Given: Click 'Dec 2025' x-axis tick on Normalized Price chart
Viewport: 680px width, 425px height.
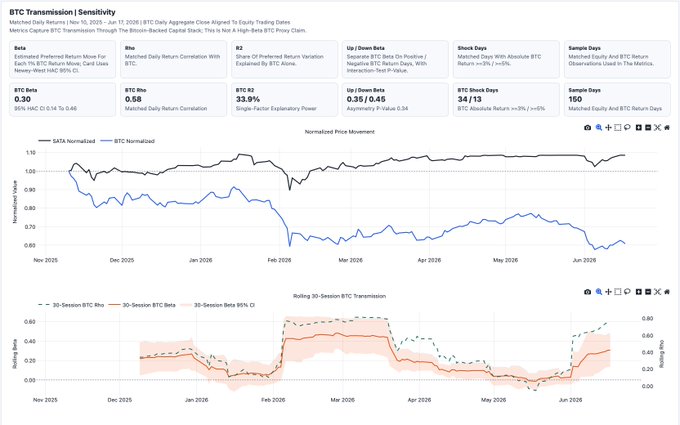Looking at the screenshot, I should 122,260.
